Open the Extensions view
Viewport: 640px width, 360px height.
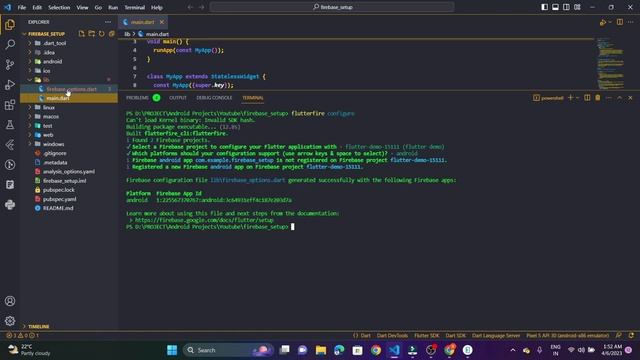click(x=10, y=105)
